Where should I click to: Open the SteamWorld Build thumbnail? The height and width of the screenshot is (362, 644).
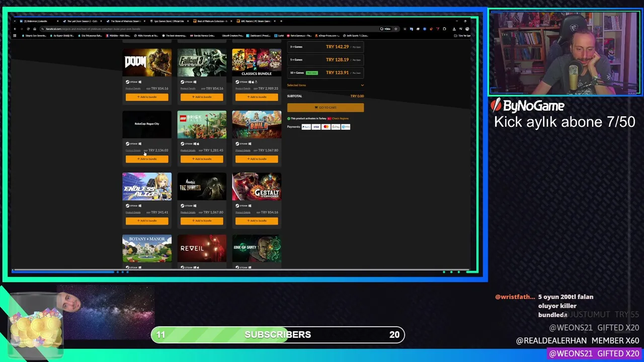(257, 124)
